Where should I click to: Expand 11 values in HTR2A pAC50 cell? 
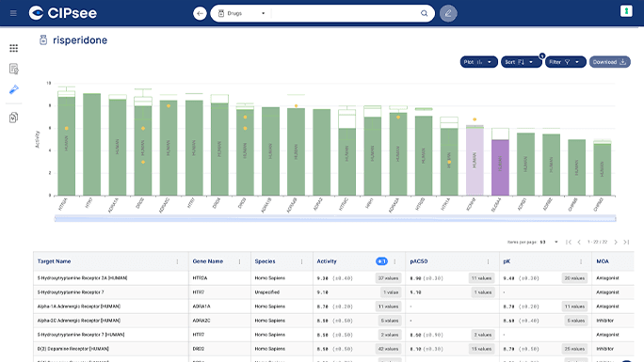tap(481, 278)
